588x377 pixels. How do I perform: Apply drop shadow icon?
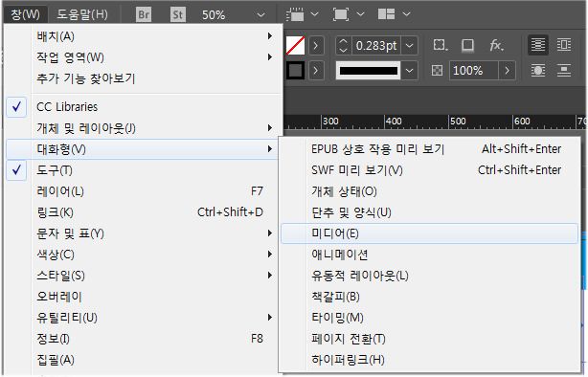pyautogui.click(x=467, y=45)
